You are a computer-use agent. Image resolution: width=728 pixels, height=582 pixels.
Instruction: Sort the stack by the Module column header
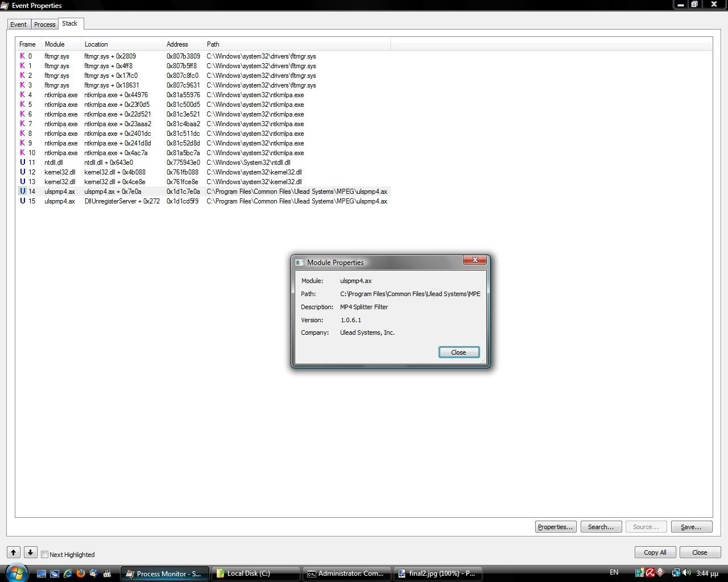(x=55, y=44)
